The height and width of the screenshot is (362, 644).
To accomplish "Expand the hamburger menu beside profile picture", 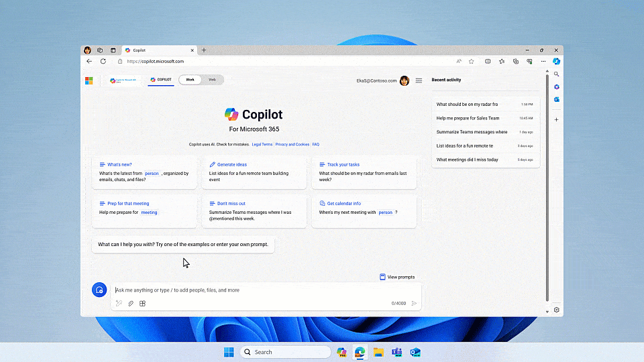I will (x=419, y=80).
